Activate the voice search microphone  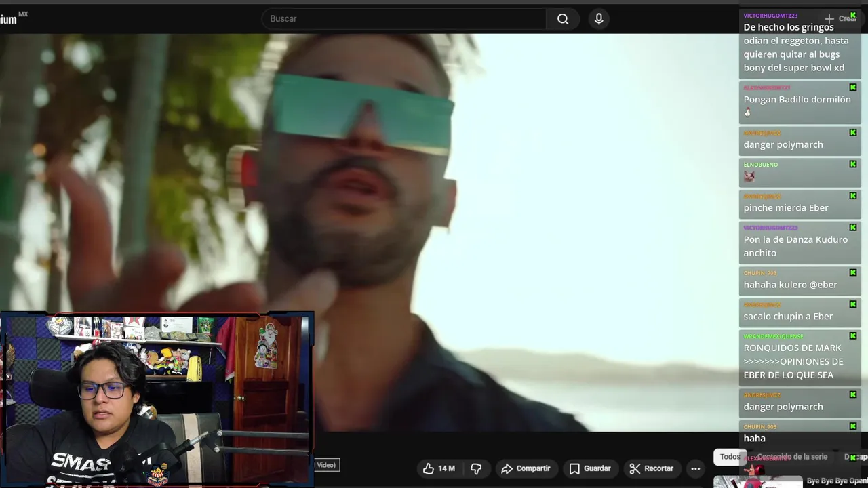pos(599,19)
